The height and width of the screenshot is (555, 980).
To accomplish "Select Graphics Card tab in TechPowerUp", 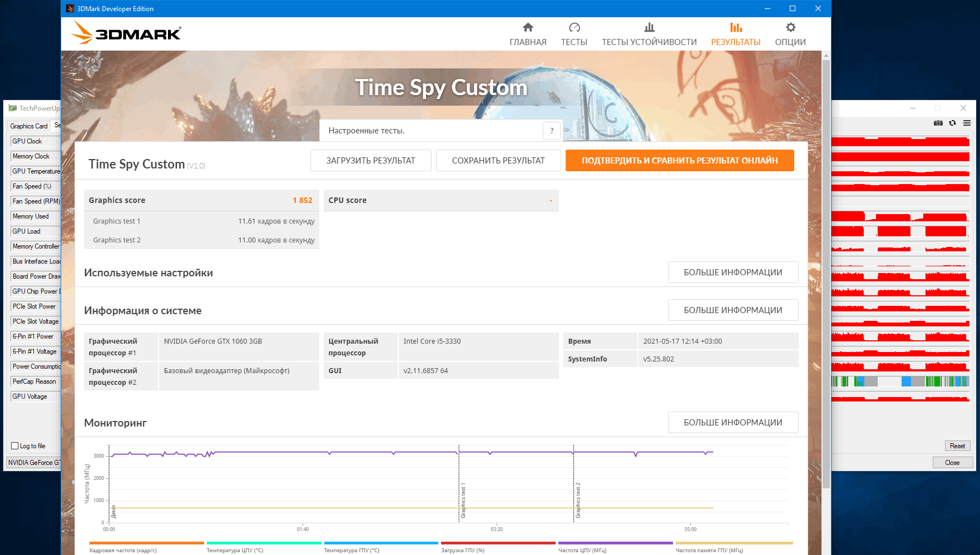I will [x=29, y=126].
